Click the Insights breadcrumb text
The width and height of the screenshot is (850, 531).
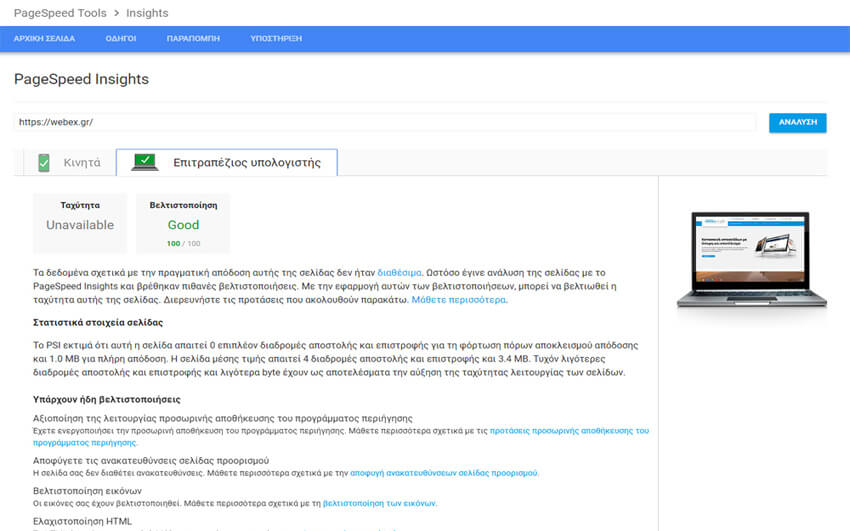click(147, 13)
